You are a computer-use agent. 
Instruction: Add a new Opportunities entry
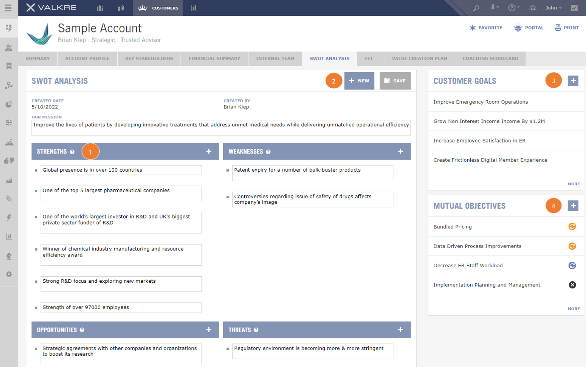coord(209,330)
